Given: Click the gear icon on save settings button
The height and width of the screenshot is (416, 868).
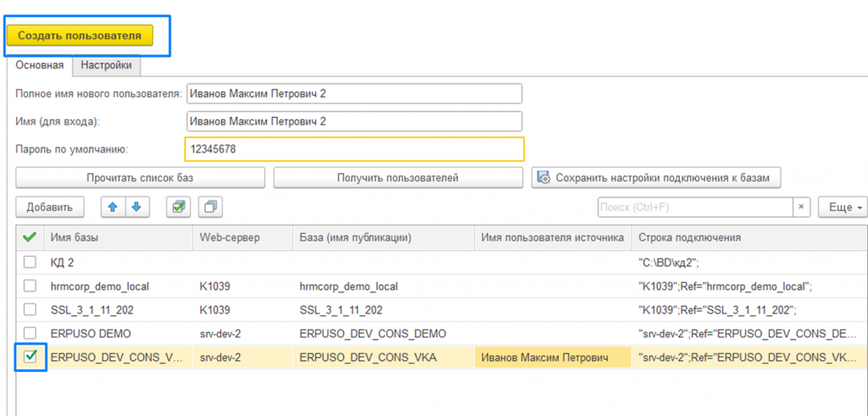Looking at the screenshot, I should click(x=543, y=178).
